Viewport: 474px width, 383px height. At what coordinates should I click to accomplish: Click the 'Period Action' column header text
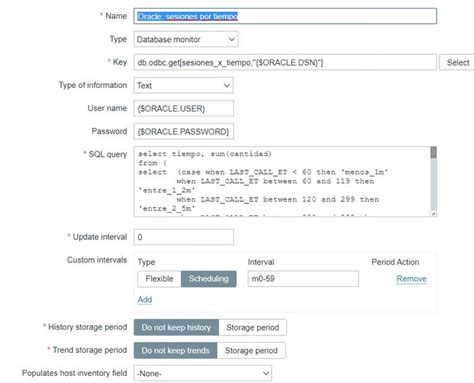(x=395, y=262)
